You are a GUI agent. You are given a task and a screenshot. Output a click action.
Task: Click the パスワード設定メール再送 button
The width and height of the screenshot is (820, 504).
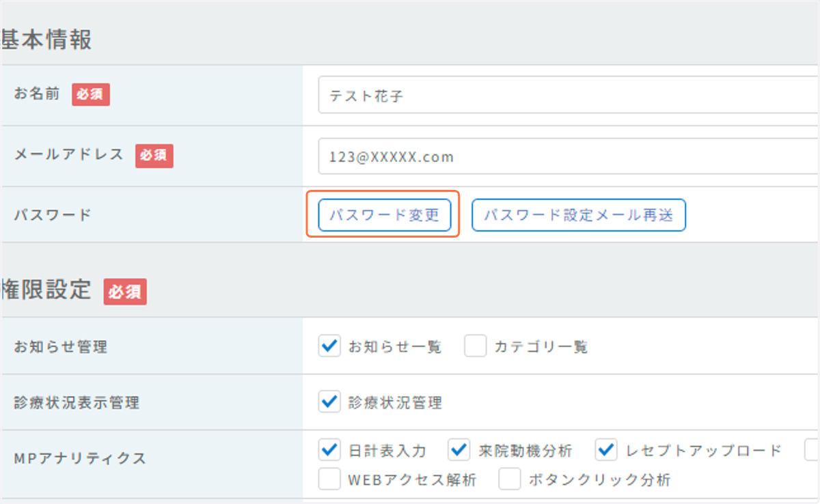click(579, 216)
